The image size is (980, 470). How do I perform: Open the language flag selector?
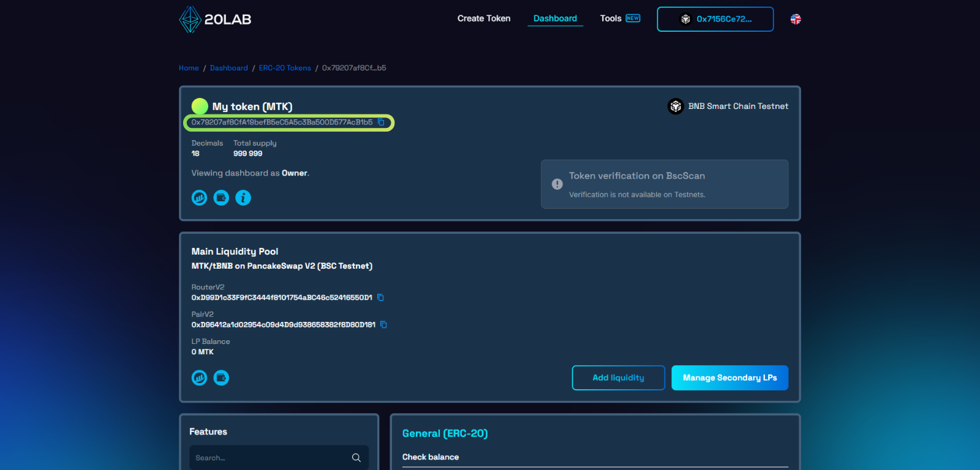click(x=796, y=19)
